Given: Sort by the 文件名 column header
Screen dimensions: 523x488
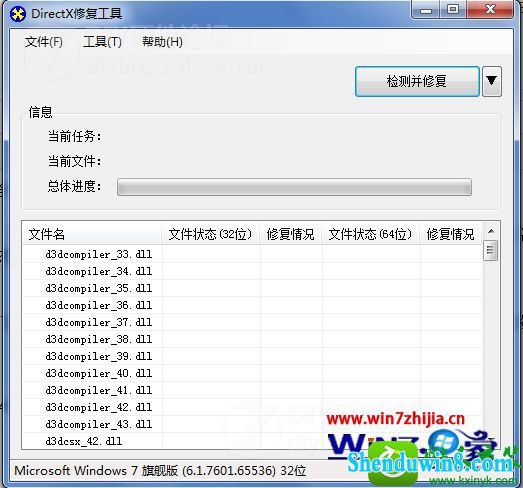Looking at the screenshot, I should (92, 234).
